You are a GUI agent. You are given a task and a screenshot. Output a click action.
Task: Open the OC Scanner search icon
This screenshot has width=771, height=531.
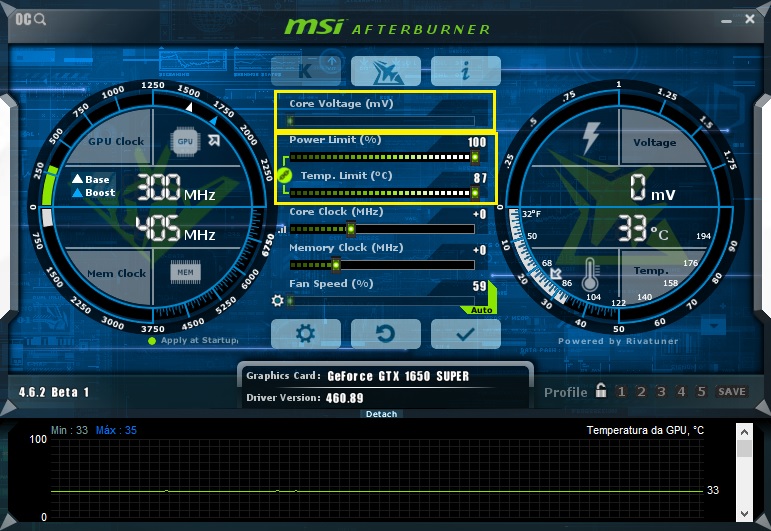[x=30, y=19]
